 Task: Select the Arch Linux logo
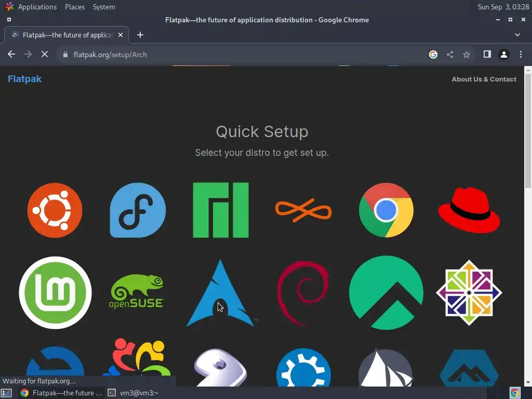click(x=220, y=293)
